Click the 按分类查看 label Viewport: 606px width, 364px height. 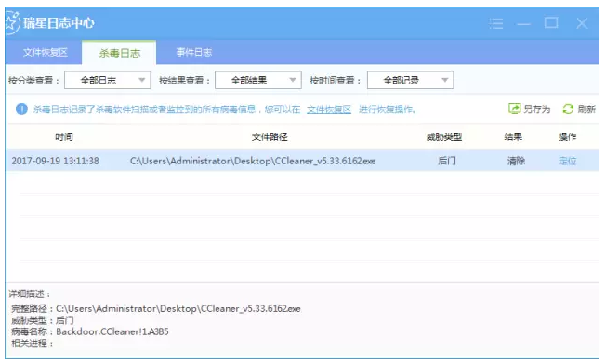coord(33,80)
